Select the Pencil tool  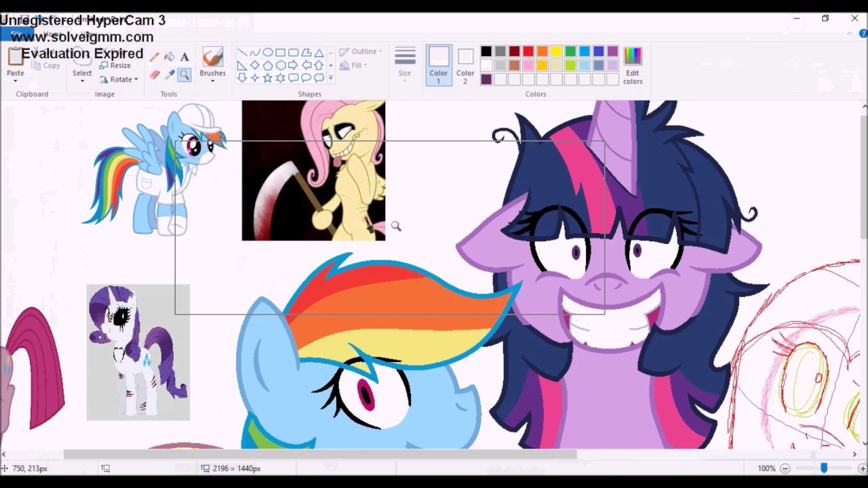coord(155,58)
